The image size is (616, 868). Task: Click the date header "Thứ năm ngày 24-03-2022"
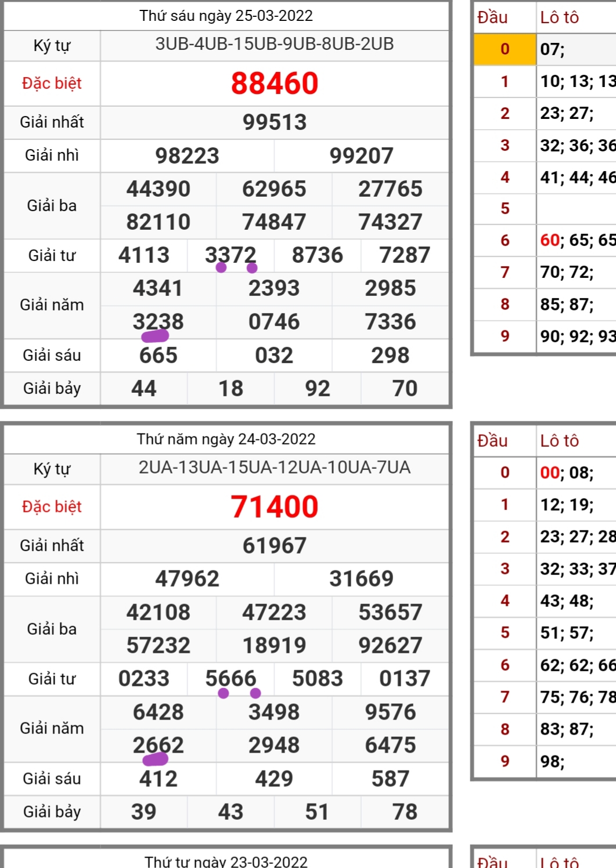point(226,439)
